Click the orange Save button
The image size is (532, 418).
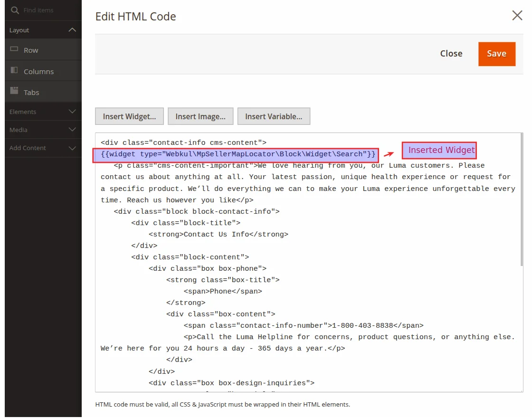click(496, 54)
